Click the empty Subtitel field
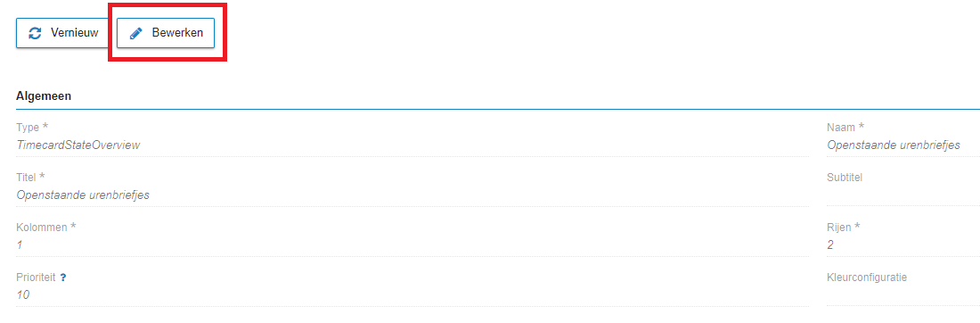Screen dimensions: 980x323 click(x=903, y=195)
